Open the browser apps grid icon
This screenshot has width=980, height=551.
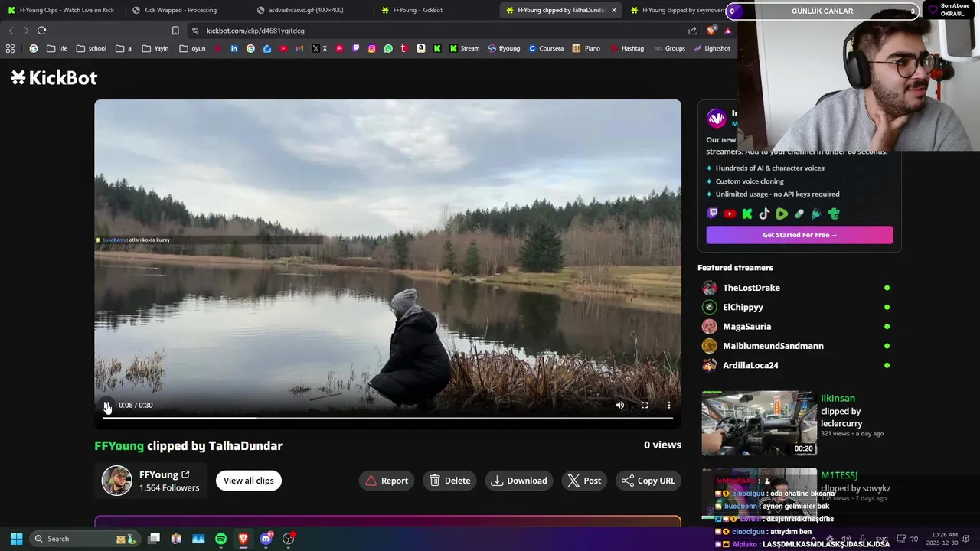[x=10, y=48]
